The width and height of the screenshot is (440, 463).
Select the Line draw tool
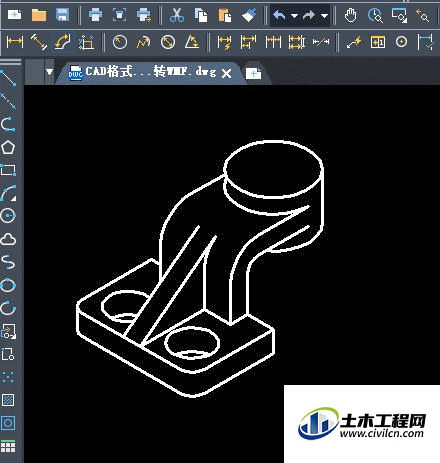pos(8,78)
